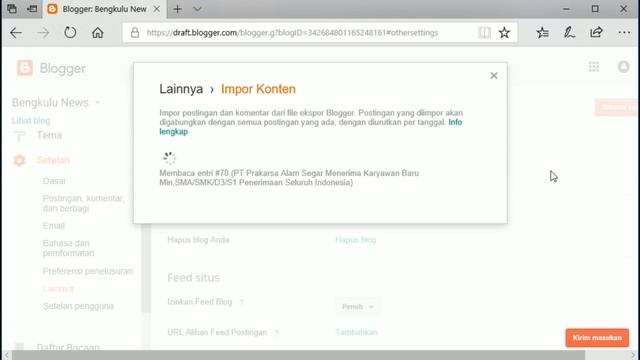Click the help icon beside URL Alihan Feed Postingan

[277, 333]
